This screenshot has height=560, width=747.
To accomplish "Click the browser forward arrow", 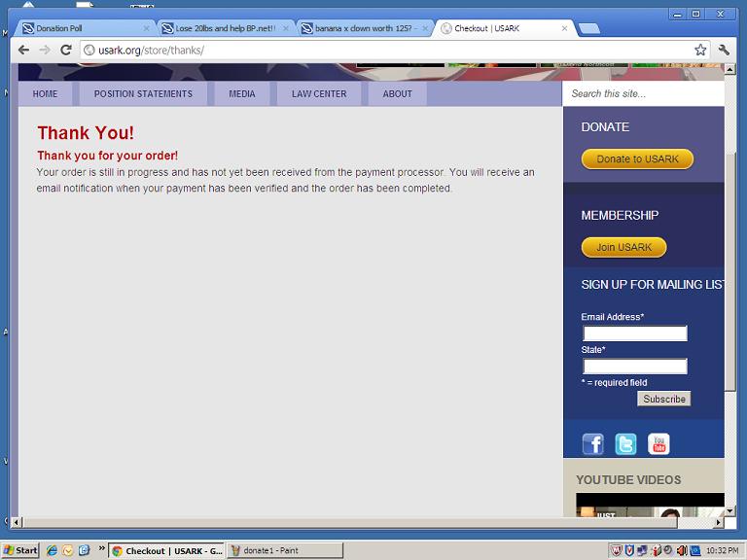I will pyautogui.click(x=45, y=50).
